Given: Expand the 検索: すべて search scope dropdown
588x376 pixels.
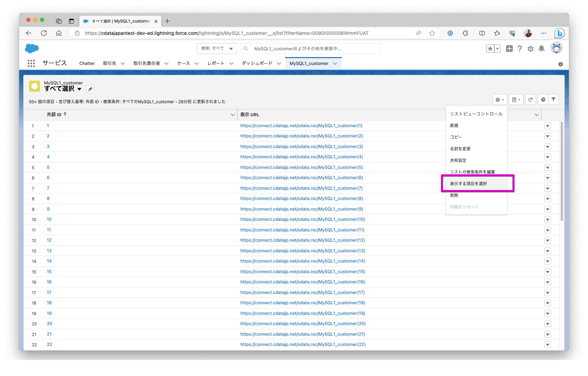Looking at the screenshot, I should click(x=217, y=49).
